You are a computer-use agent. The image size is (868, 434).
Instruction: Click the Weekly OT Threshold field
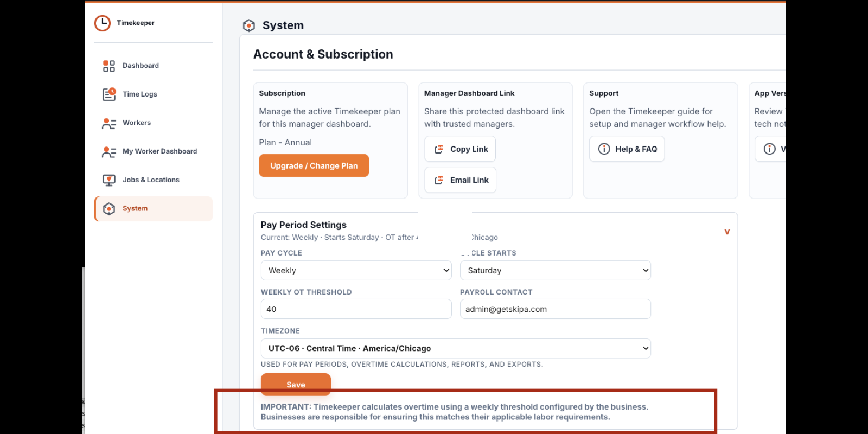pos(356,309)
